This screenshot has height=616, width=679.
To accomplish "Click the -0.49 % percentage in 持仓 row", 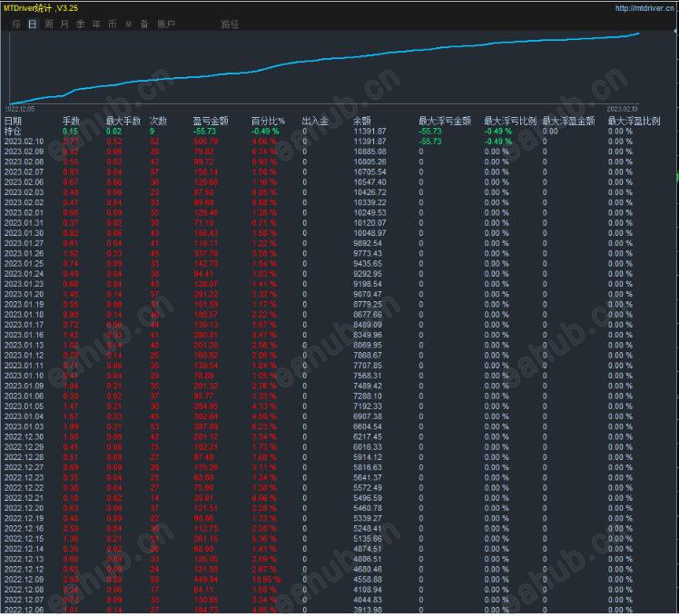I will click(x=265, y=132).
